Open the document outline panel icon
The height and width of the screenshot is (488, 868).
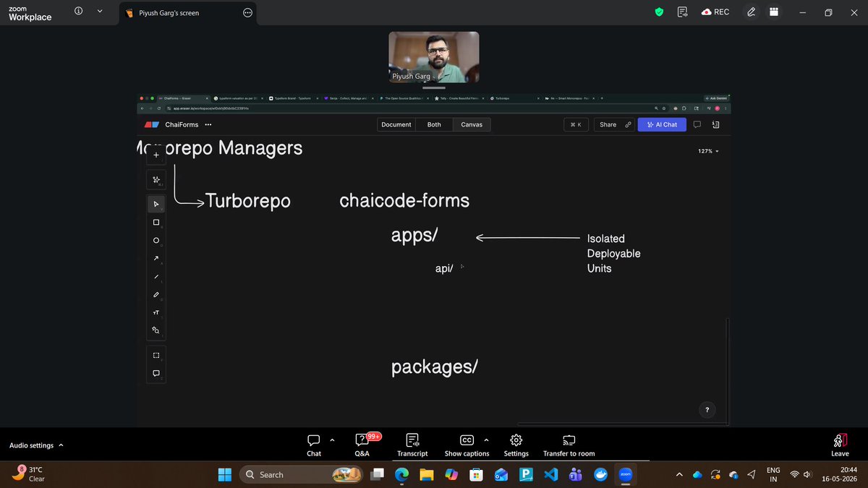coord(715,124)
